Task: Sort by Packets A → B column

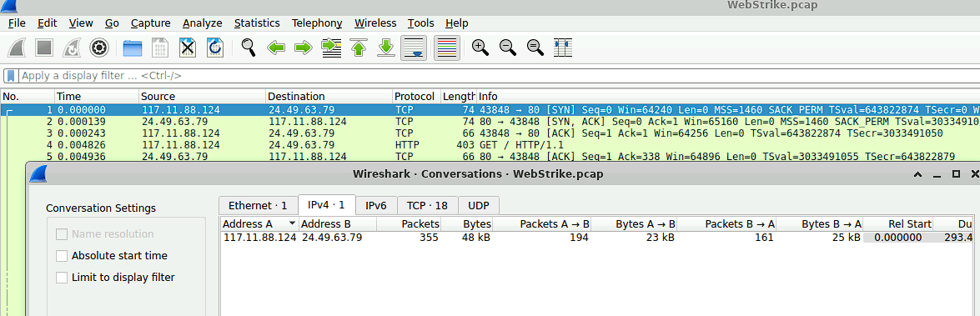Action: pyautogui.click(x=542, y=223)
